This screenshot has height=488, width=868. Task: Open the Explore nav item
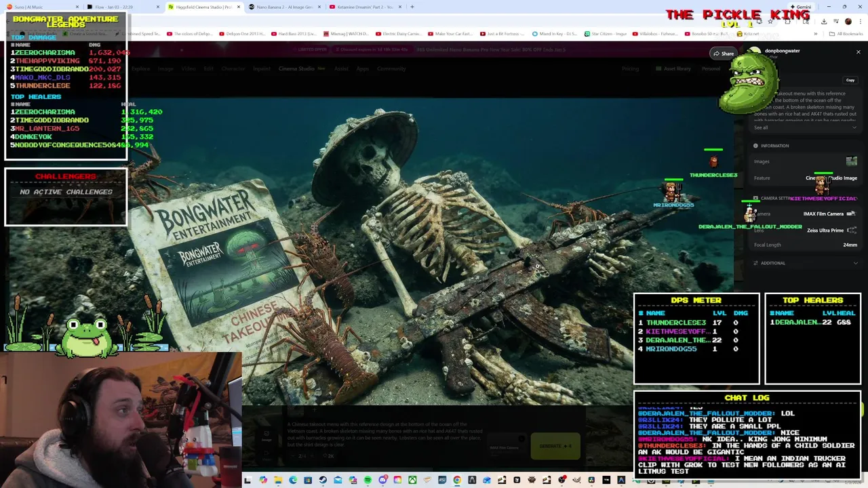tap(141, 68)
